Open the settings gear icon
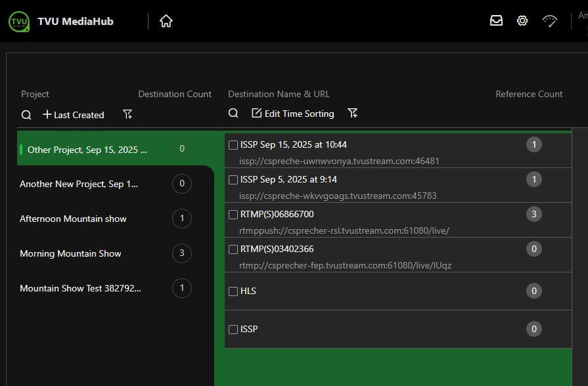This screenshot has width=588, height=386. coord(522,21)
